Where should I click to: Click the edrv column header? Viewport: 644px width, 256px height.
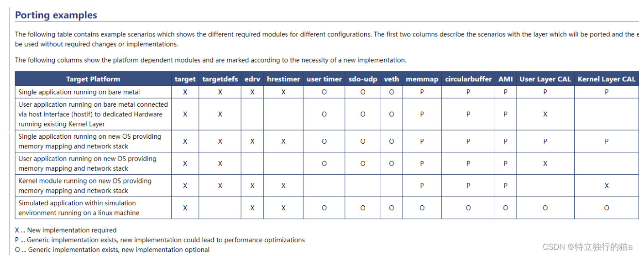pyautogui.click(x=252, y=79)
